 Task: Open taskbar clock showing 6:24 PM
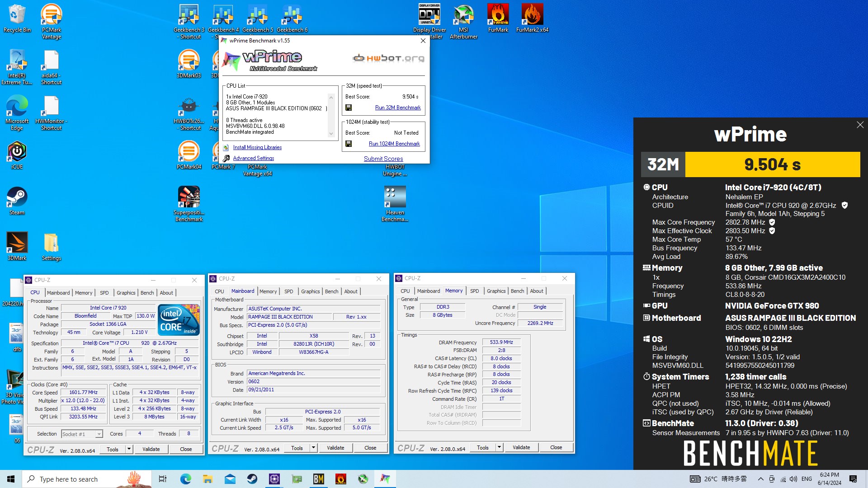[x=829, y=479]
